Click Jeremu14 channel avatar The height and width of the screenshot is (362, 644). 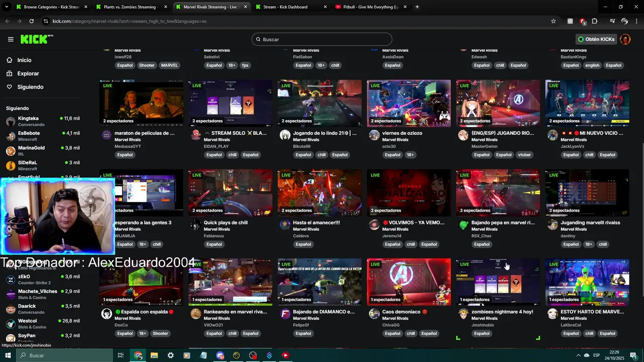click(374, 224)
